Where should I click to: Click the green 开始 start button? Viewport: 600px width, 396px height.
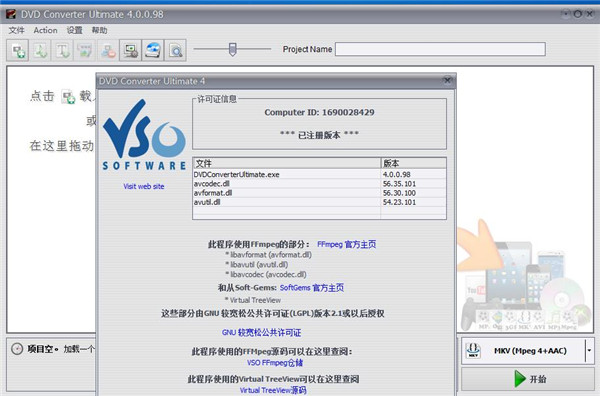(528, 379)
